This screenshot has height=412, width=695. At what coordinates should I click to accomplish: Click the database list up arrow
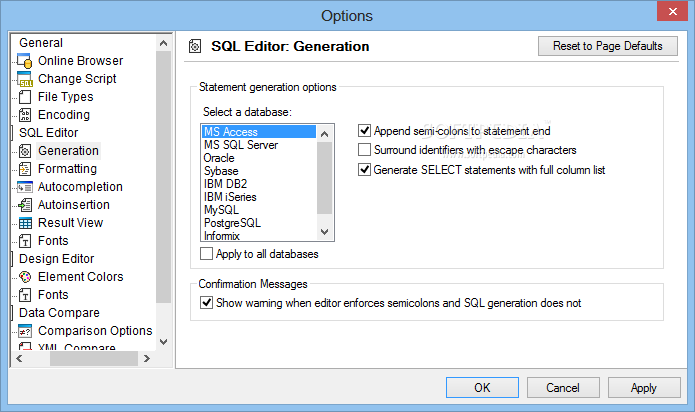324,134
